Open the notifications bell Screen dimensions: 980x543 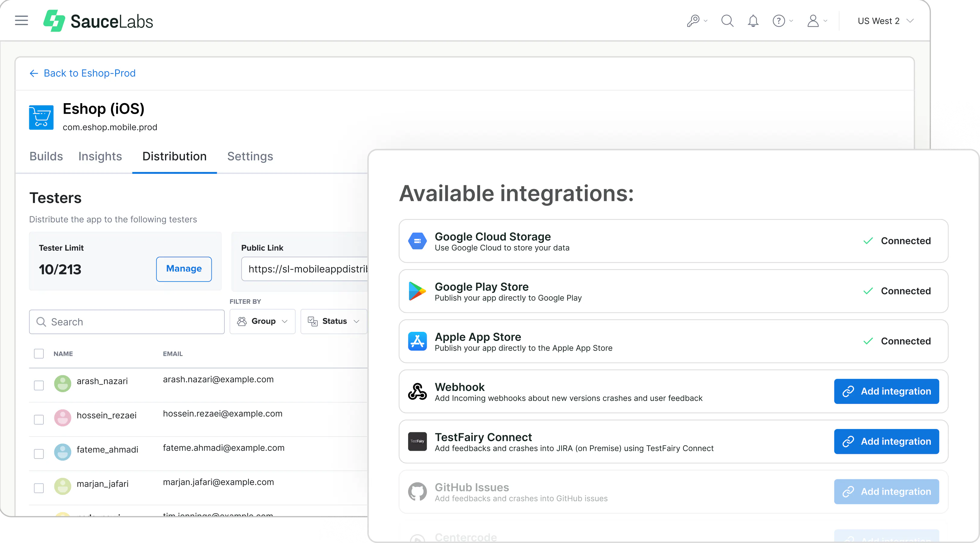[x=753, y=21]
